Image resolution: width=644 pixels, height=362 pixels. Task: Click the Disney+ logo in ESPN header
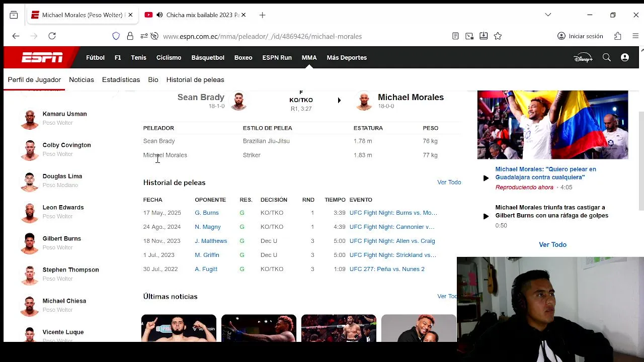[583, 58]
